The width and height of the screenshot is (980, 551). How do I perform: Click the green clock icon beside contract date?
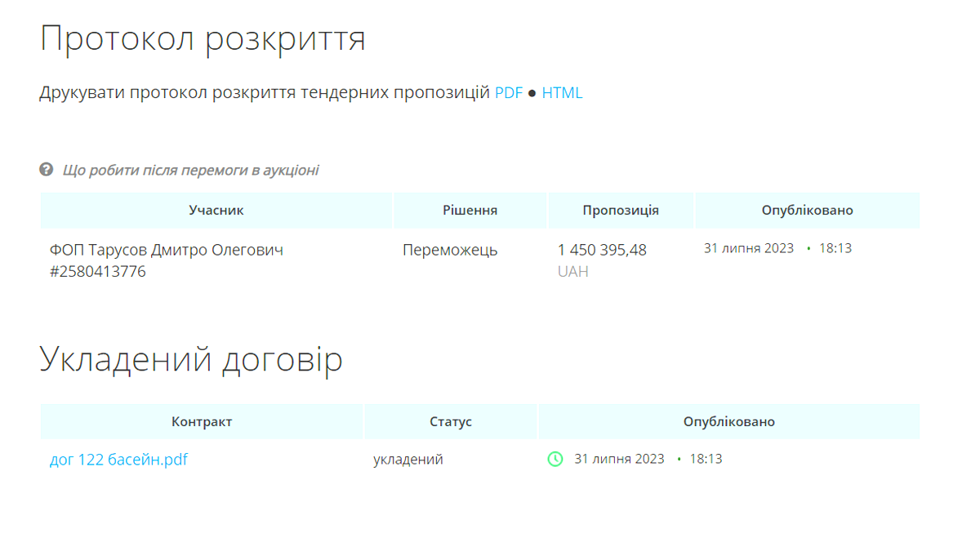tap(555, 459)
